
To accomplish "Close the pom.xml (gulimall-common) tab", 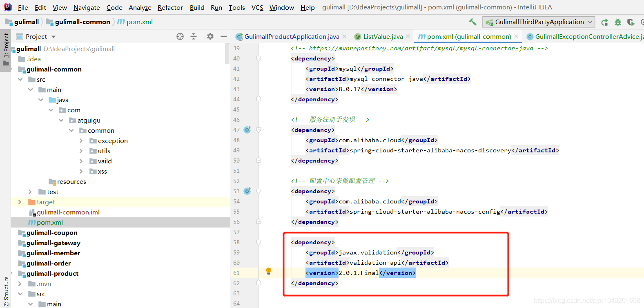I will [516, 36].
